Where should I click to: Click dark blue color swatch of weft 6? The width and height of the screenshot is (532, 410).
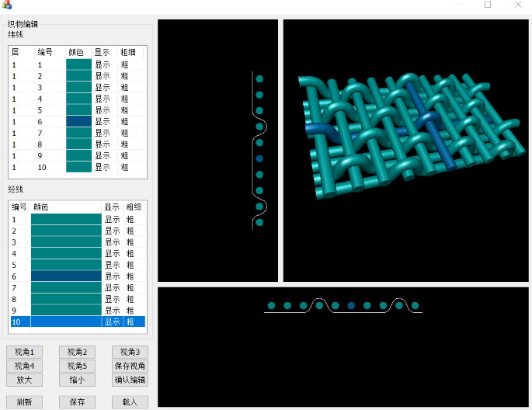[x=78, y=121]
